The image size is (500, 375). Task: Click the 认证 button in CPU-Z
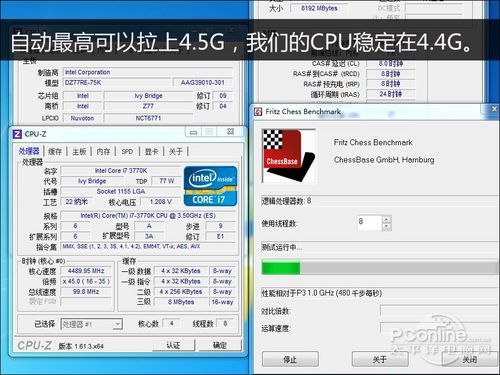pyautogui.click(x=173, y=345)
